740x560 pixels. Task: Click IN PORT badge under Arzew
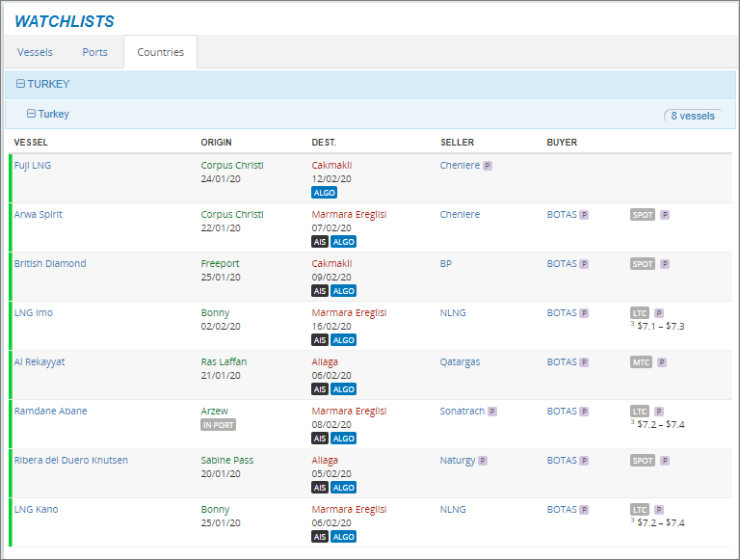click(218, 425)
